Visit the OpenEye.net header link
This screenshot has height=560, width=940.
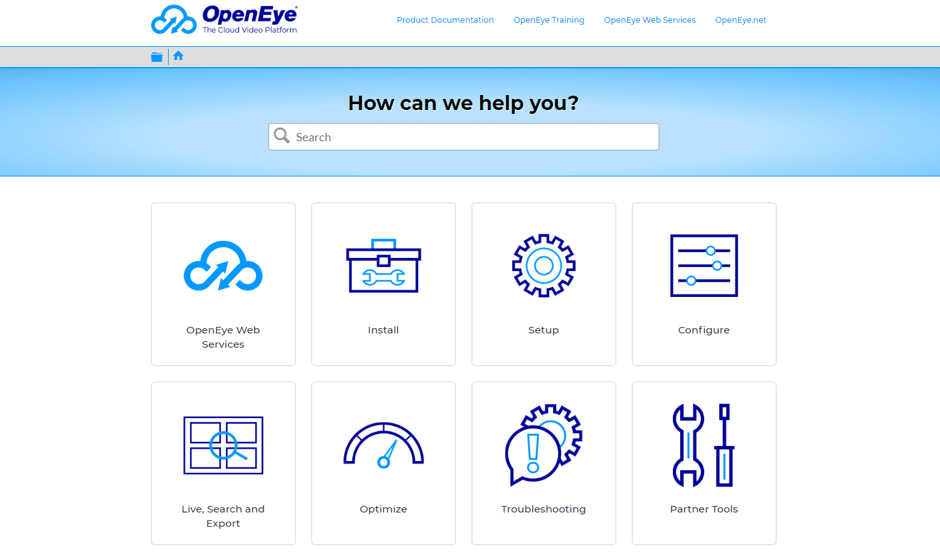tap(740, 20)
